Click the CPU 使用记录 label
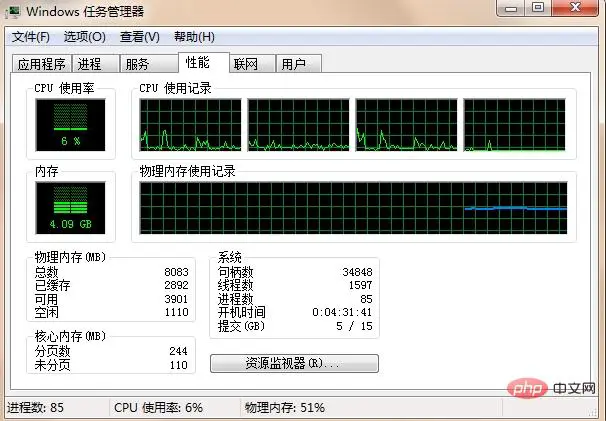Image resolution: width=606 pixels, height=421 pixels. (x=175, y=88)
